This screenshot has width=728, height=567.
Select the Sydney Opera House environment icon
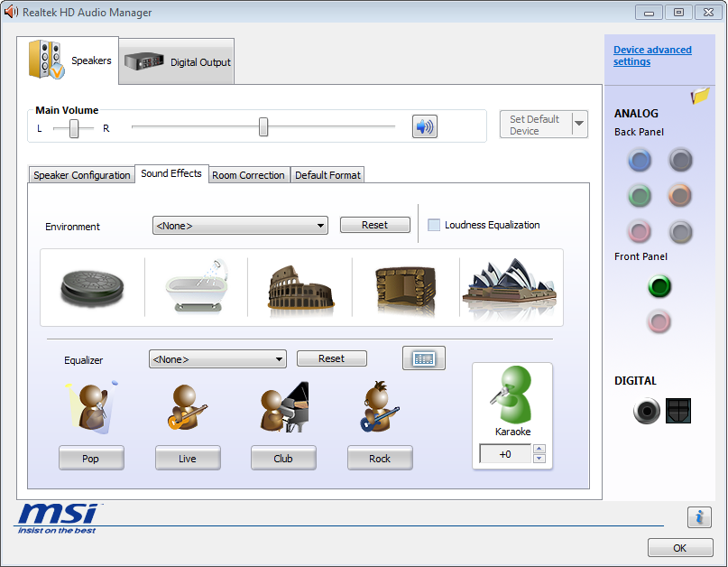[510, 287]
